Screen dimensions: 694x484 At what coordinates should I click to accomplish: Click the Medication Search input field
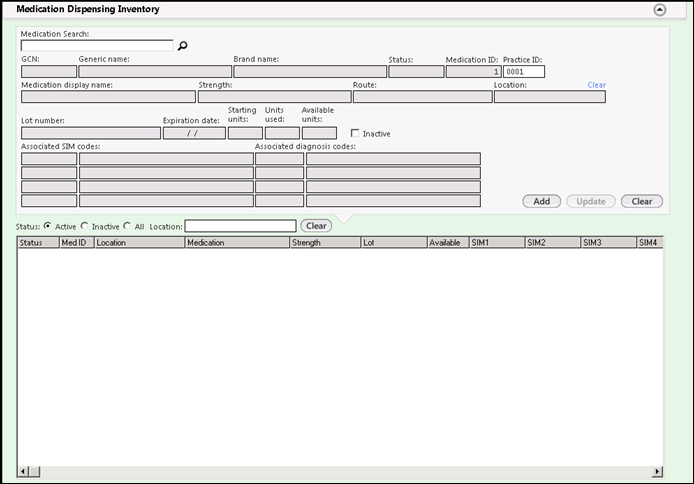pos(97,46)
